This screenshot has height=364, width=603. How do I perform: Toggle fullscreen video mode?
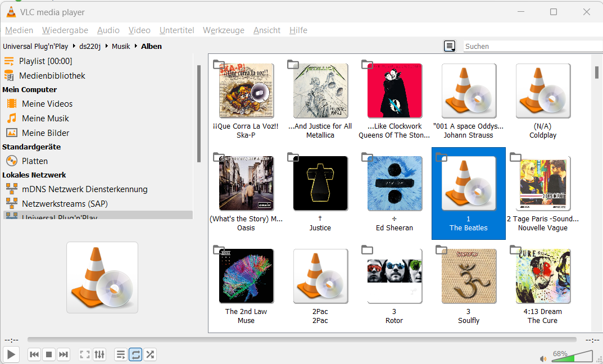pyautogui.click(x=85, y=354)
